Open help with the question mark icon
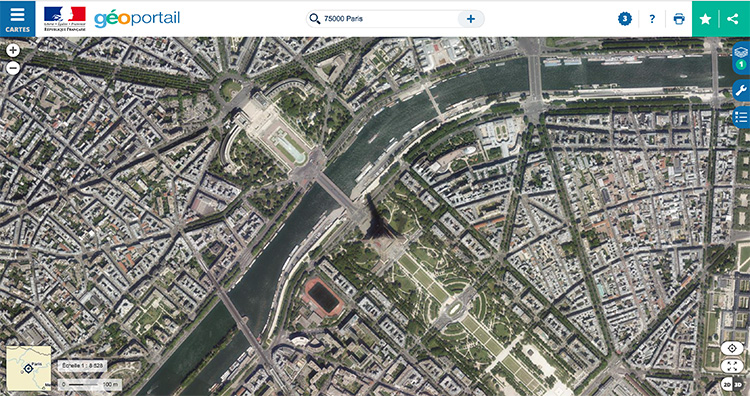Viewport: 750px width, 396px height. 652,19
